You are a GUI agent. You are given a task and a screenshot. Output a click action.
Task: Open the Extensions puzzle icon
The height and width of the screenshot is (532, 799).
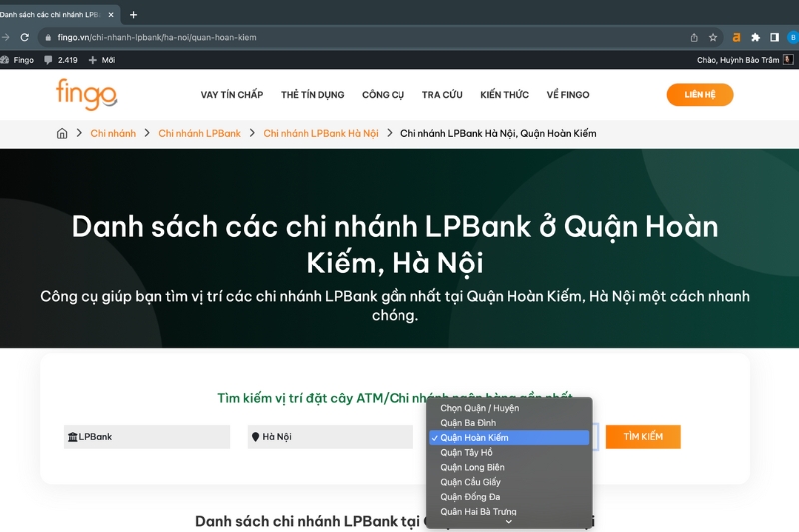tap(755, 37)
